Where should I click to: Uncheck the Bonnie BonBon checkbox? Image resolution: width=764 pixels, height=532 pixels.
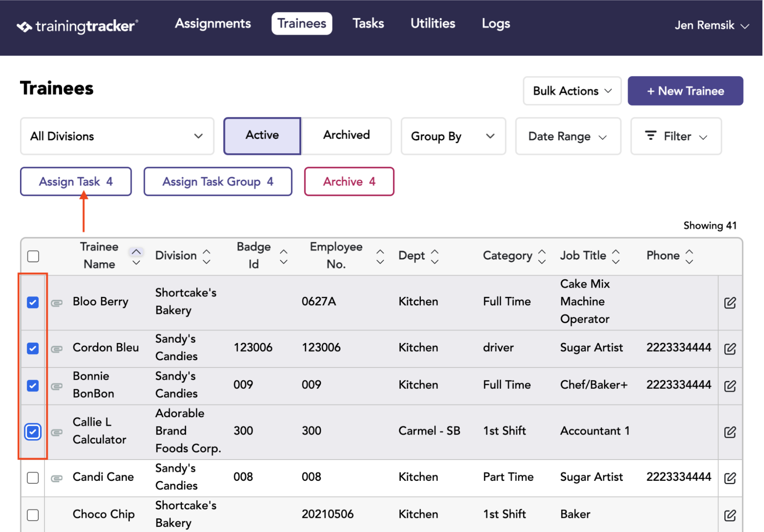point(33,386)
